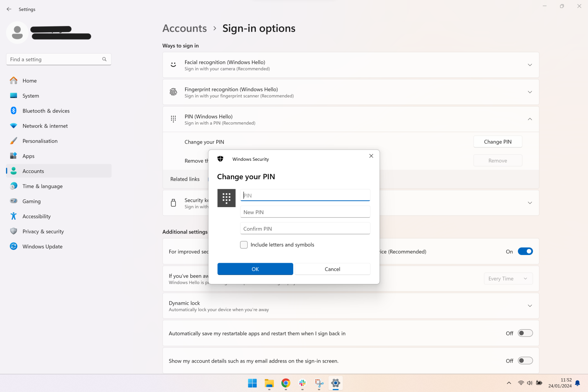Open System settings category

click(x=59, y=96)
